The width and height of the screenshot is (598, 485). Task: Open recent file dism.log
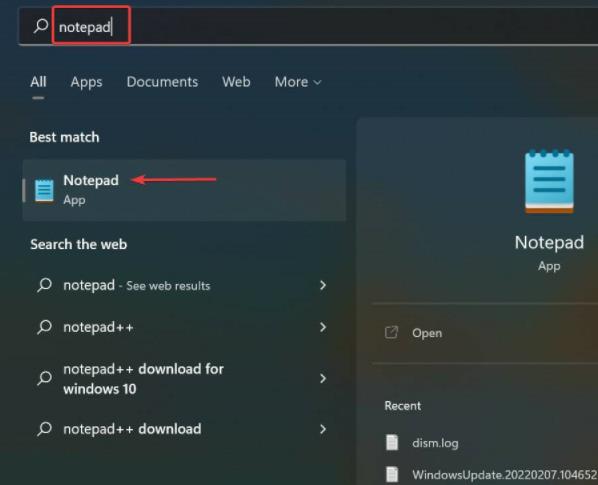coord(435,443)
